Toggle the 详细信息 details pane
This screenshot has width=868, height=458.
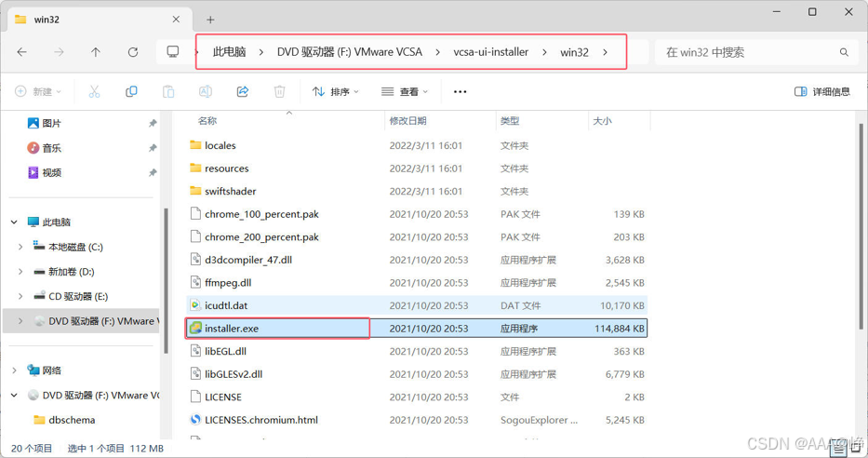[822, 91]
